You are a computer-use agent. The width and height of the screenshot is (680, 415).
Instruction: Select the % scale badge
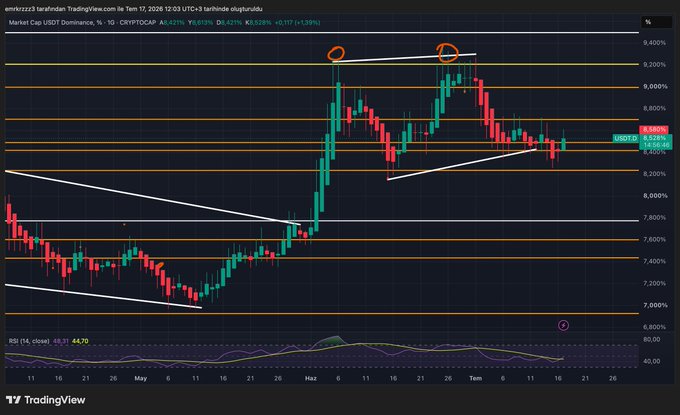[x=656, y=22]
